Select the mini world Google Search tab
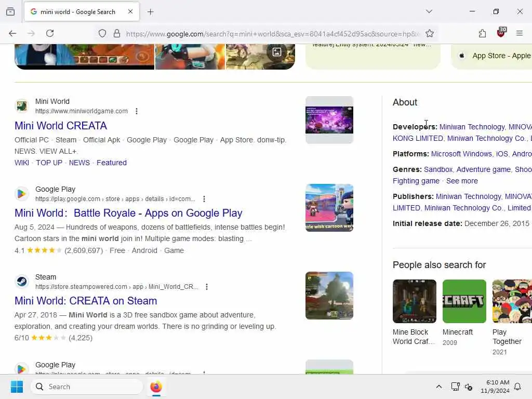Viewport: 532px width, 399px height. 82,12
